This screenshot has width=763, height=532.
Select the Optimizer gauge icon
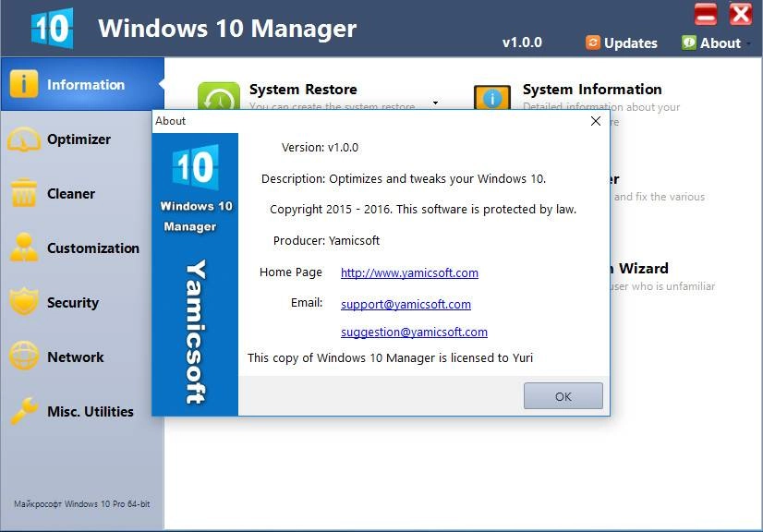tap(23, 139)
